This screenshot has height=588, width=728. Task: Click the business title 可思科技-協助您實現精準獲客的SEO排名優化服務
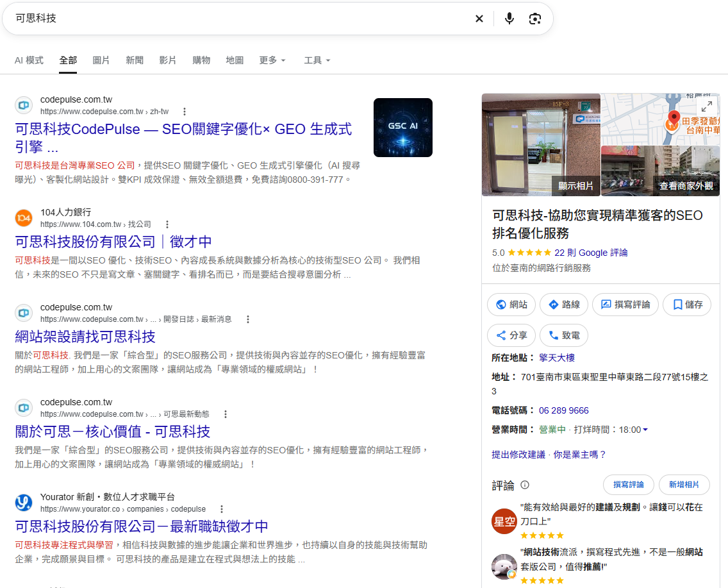point(597,224)
